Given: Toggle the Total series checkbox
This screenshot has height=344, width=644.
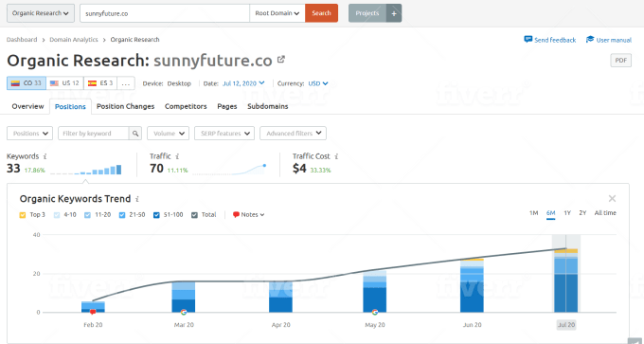Looking at the screenshot, I should tap(195, 215).
